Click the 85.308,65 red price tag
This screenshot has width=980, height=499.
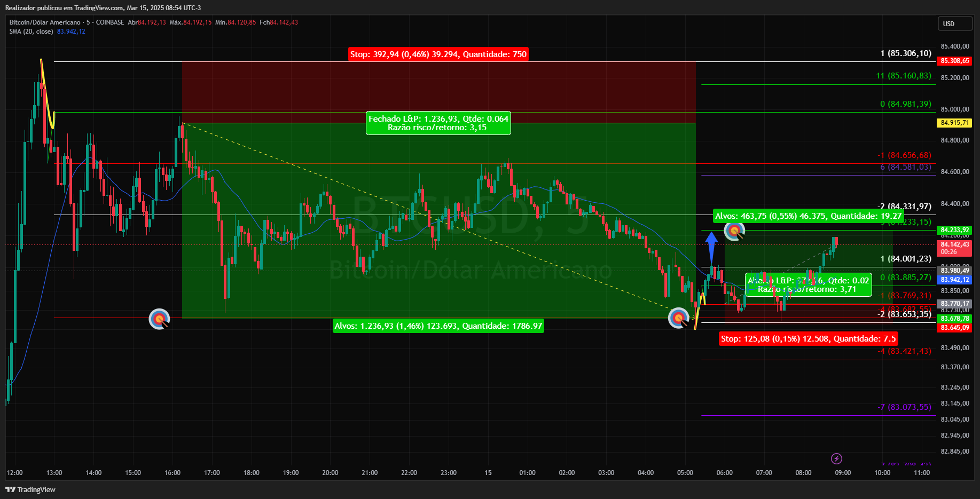[955, 61]
